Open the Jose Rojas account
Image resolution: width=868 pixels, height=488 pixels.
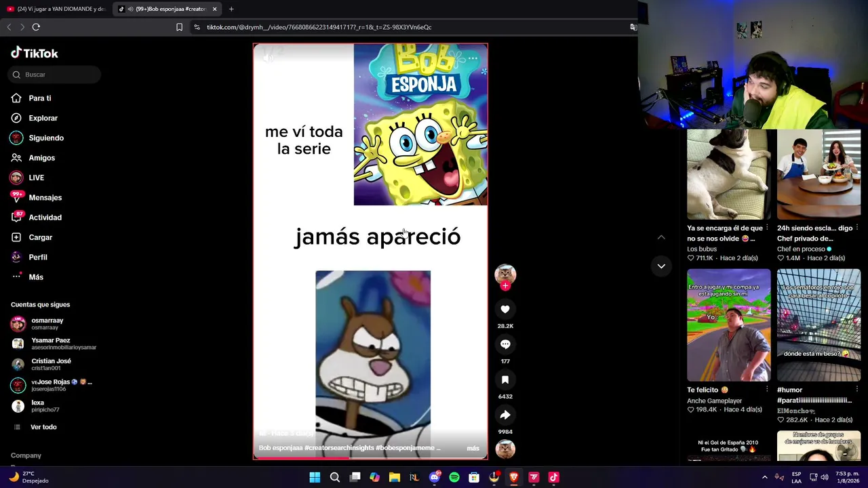click(x=52, y=385)
